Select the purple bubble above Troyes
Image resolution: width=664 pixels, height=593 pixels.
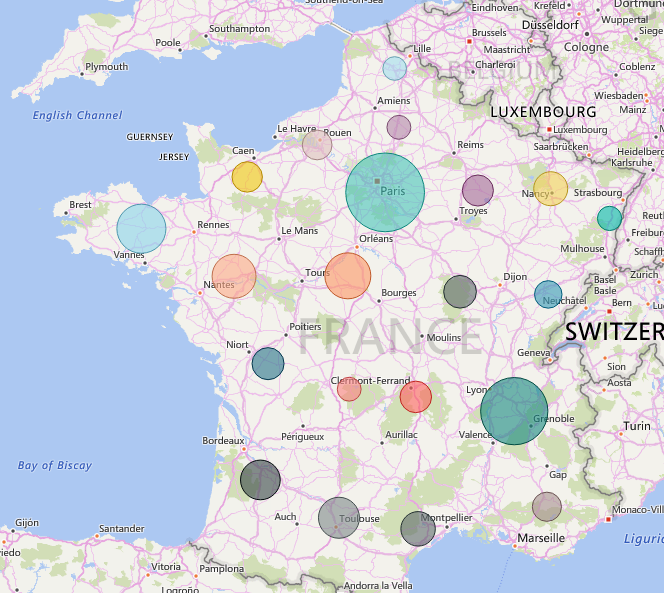[478, 191]
